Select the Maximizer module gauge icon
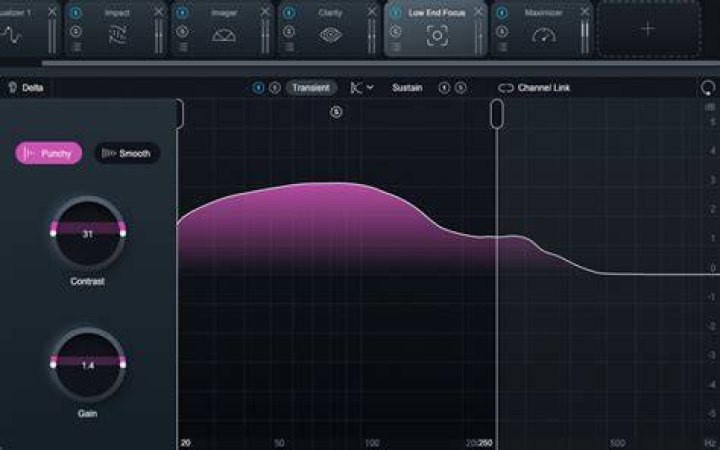 click(544, 35)
